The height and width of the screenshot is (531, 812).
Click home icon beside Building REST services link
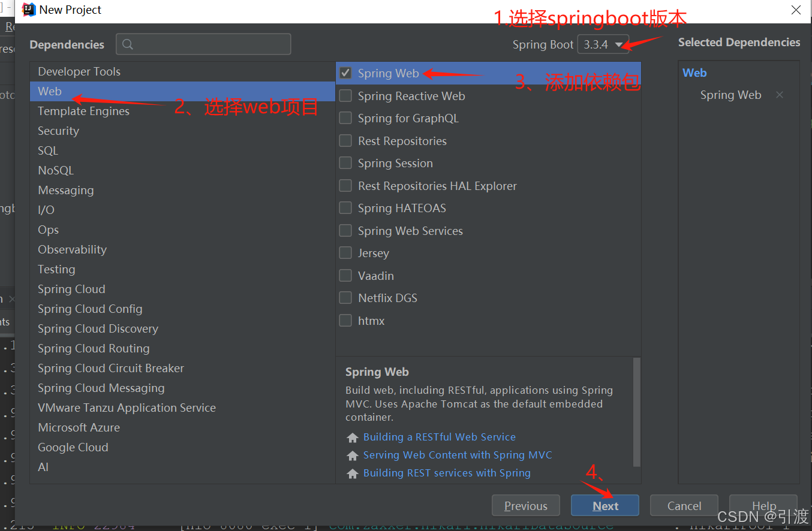[x=353, y=473]
